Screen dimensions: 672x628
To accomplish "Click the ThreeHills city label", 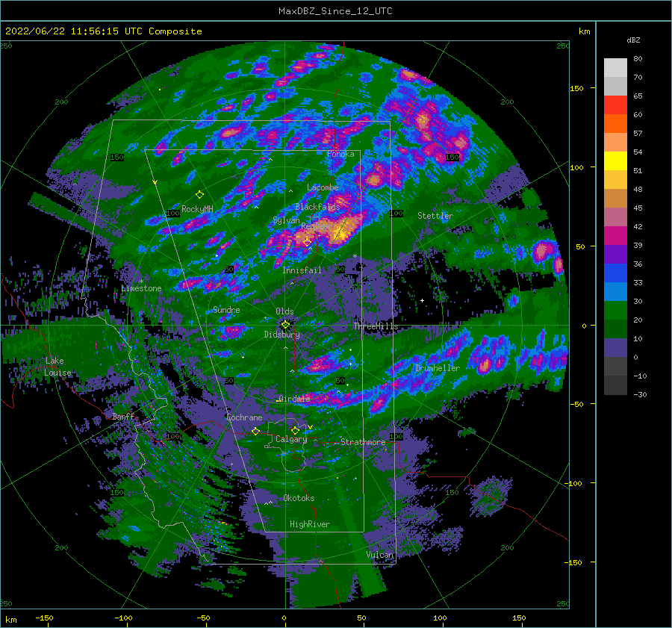I will [x=376, y=326].
